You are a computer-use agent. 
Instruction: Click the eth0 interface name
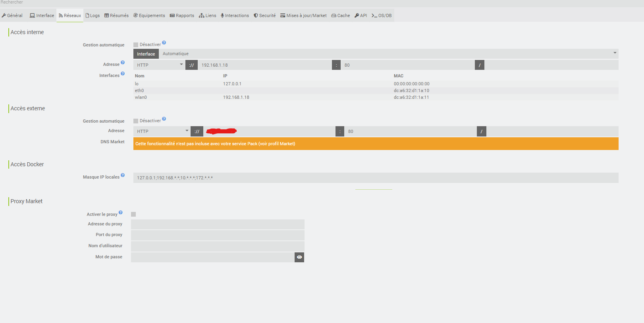pos(139,90)
